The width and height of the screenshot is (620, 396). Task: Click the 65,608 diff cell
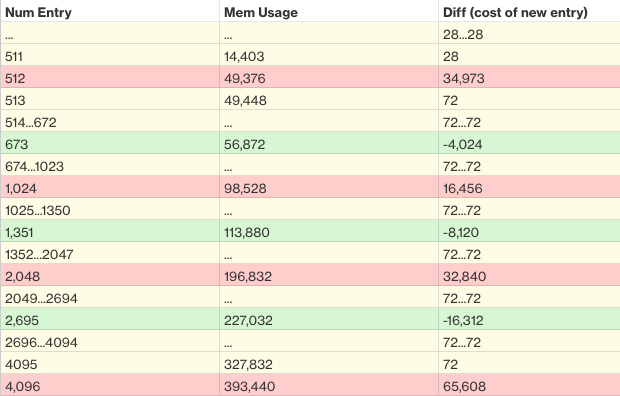529,385
